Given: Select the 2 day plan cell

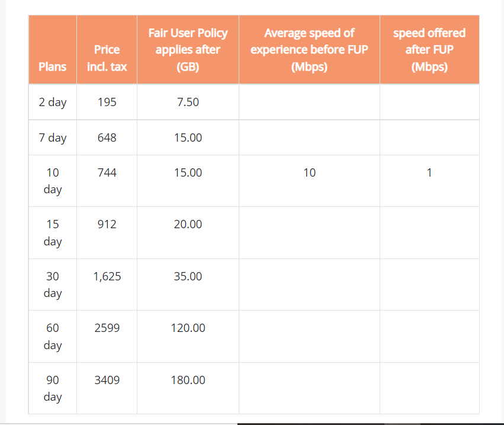Looking at the screenshot, I should (52, 103).
